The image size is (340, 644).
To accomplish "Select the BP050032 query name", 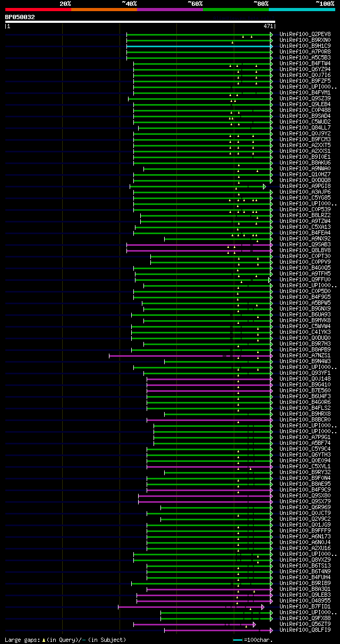I will click(x=20, y=17).
